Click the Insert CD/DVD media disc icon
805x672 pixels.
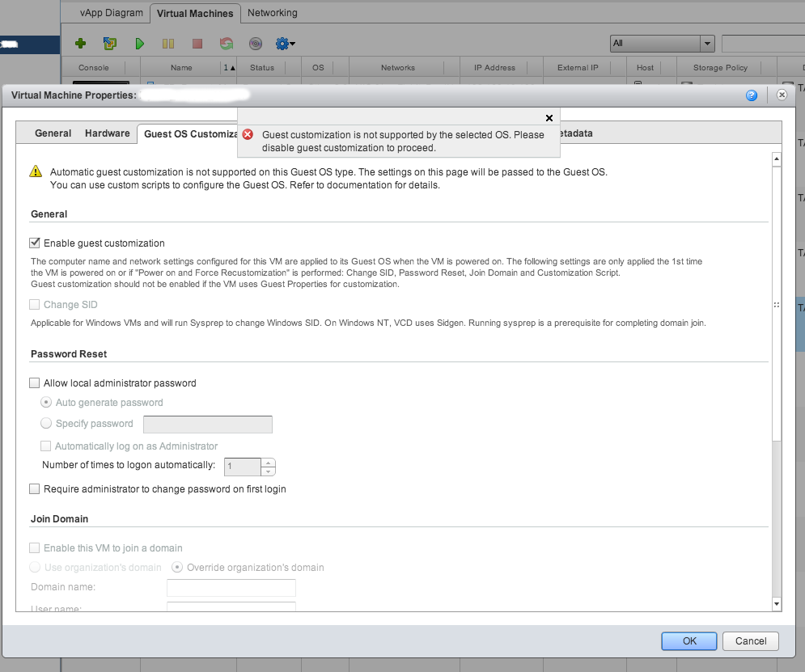click(256, 44)
